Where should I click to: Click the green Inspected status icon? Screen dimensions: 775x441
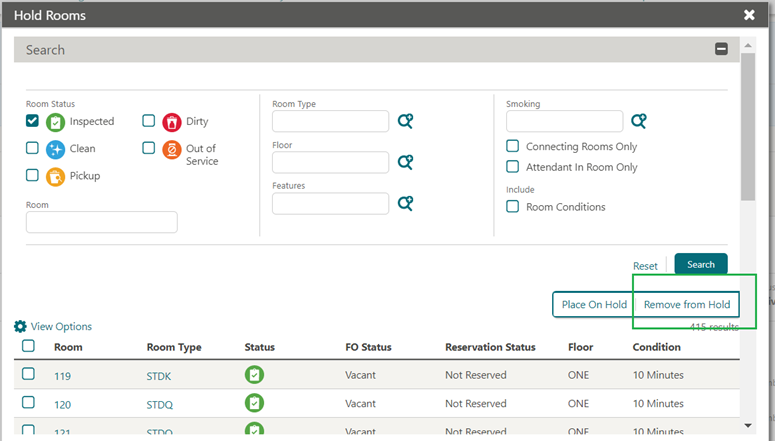point(56,122)
